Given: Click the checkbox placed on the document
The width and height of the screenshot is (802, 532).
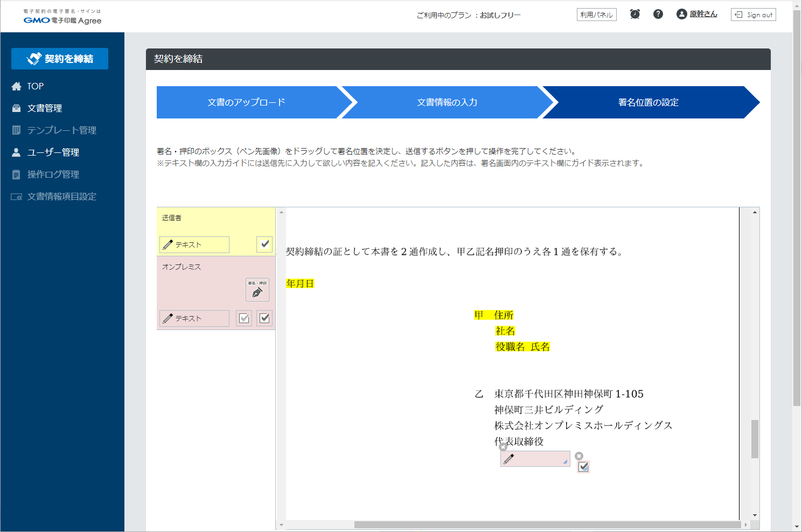Looking at the screenshot, I should point(584,467).
